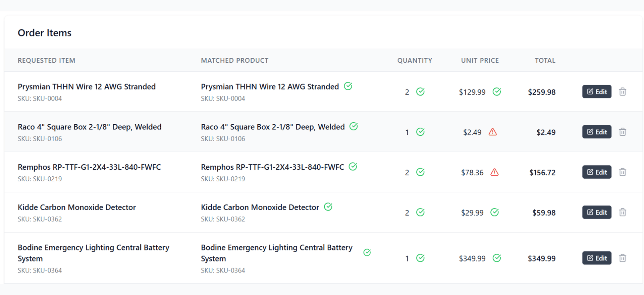Image resolution: width=644 pixels, height=295 pixels.
Task: Select requested item Kidde Carbon Monoxide Detector
Action: coord(77,207)
